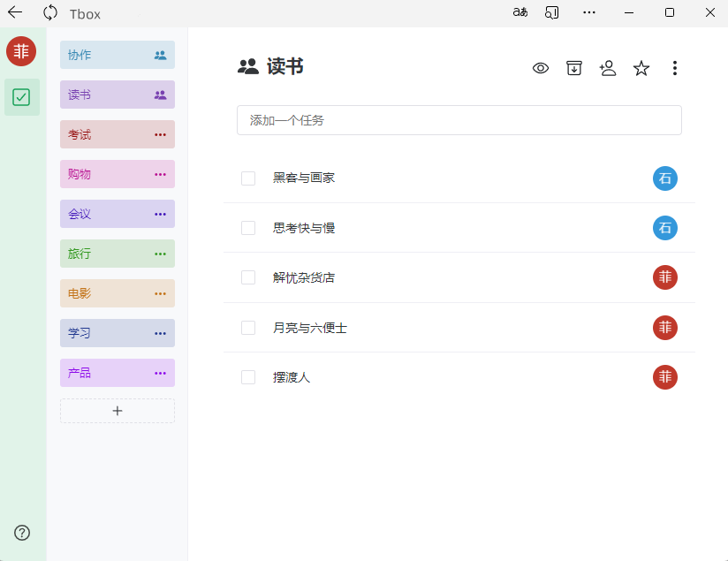Toggle the eye visibility icon
The height and width of the screenshot is (561, 728).
pos(541,68)
